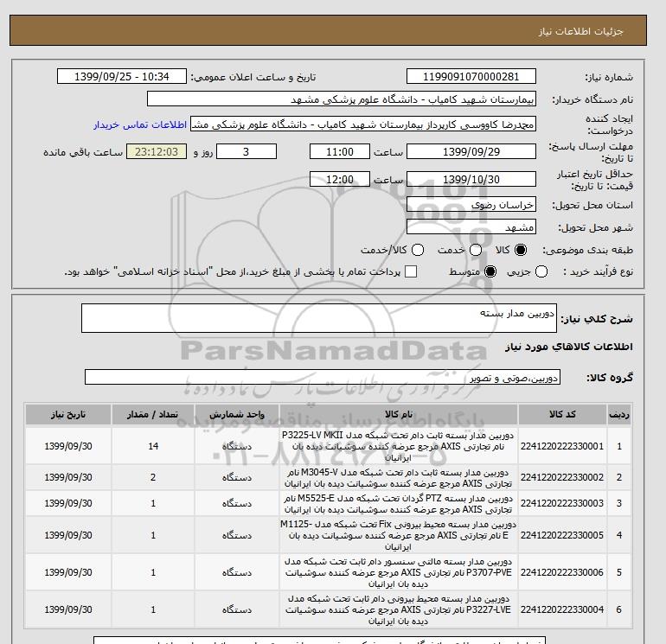Click the unit دستگاه in row 3
This screenshot has height=644, width=666.
click(x=237, y=503)
